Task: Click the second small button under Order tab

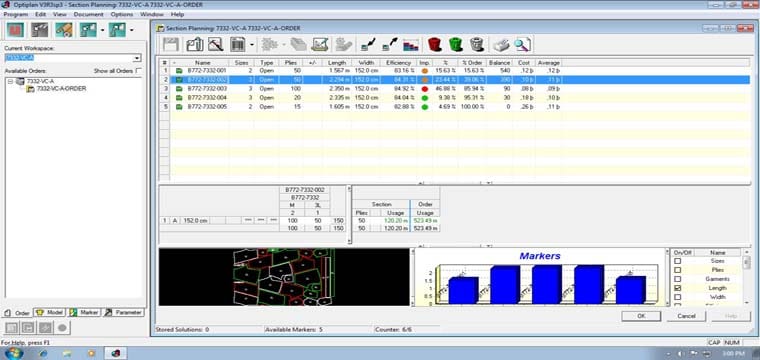Action: click(28, 328)
